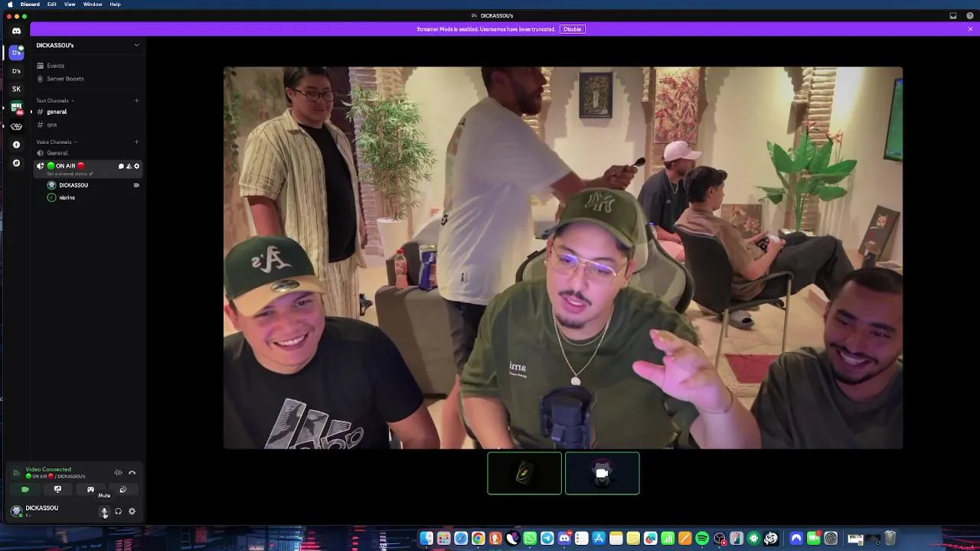The height and width of the screenshot is (551, 980).
Task: Select user DICKASSOU in voice channel
Action: 73,185
